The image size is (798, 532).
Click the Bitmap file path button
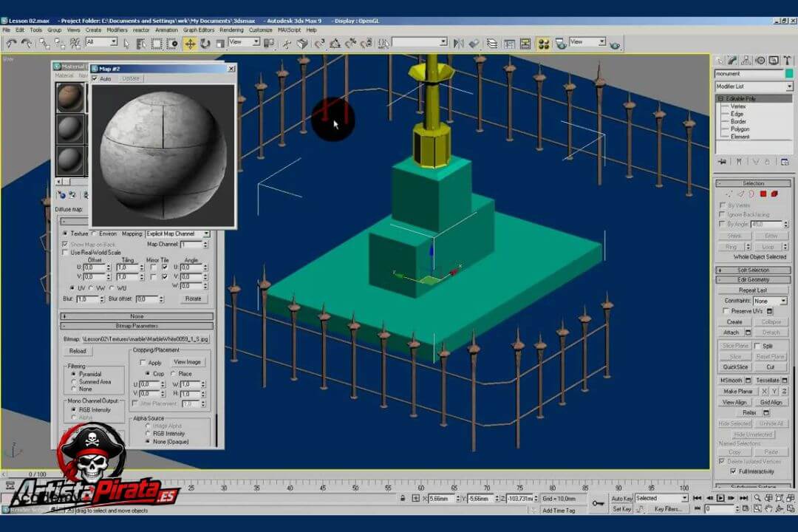[146, 339]
